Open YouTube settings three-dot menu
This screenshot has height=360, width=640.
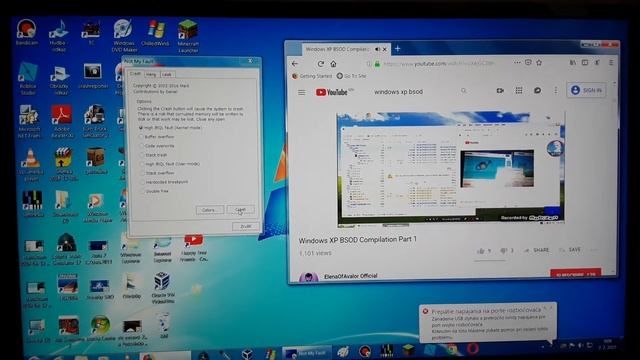coord(556,90)
